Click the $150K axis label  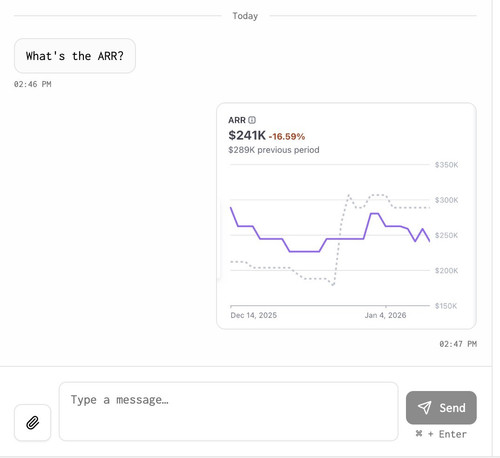pyautogui.click(x=446, y=306)
